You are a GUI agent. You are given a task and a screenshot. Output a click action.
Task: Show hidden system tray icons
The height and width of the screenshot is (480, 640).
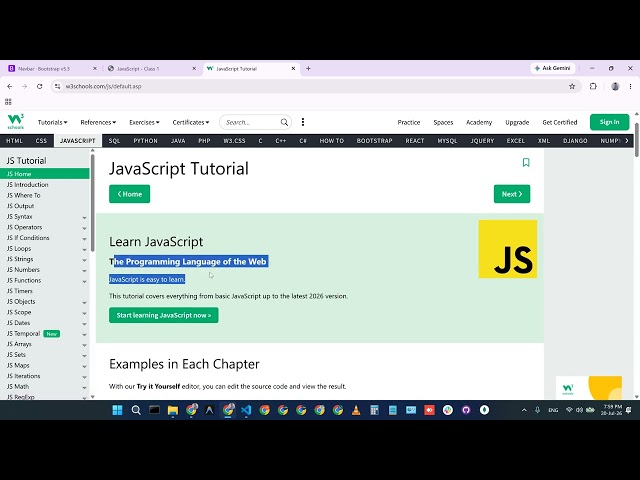coord(524,410)
